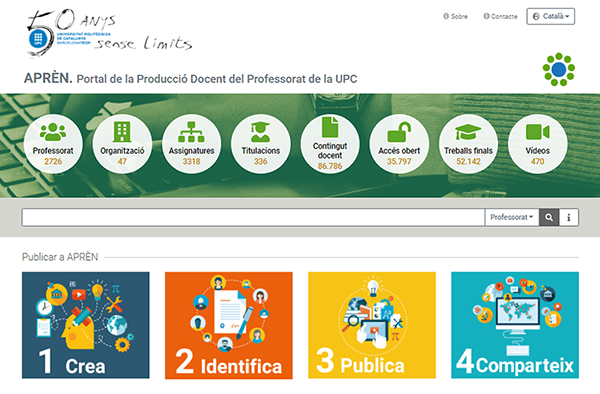This screenshot has width=600, height=394.
Task: Click the Publicar a APRÈN heading
Action: coord(60,257)
